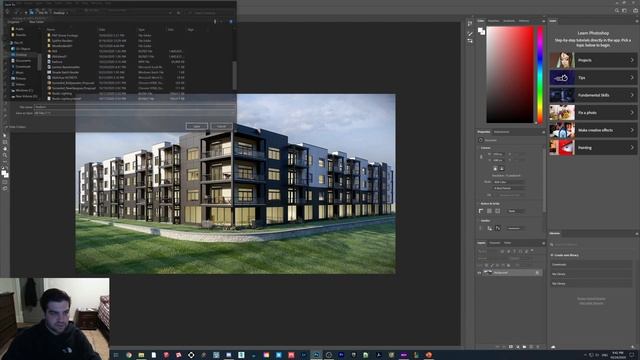Open the Color panel options menu
The image size is (640, 360).
coord(543,21)
